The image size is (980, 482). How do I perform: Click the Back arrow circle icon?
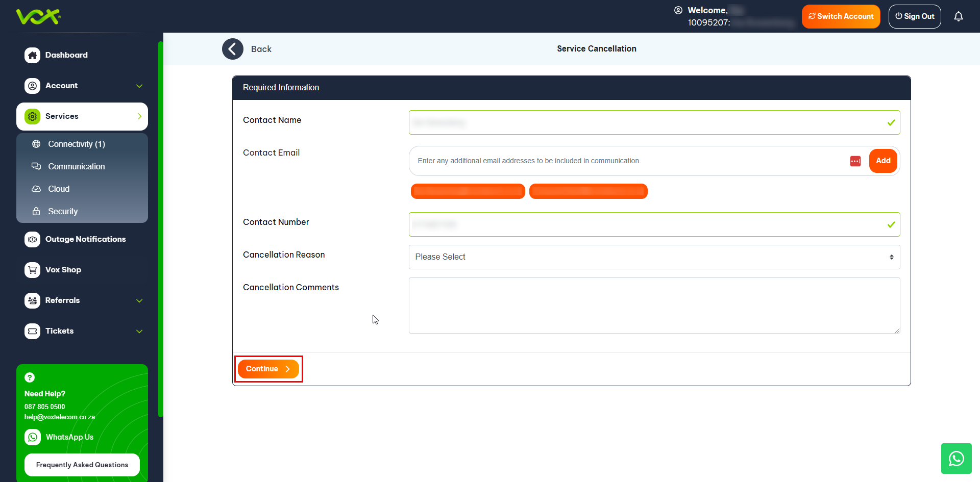pyautogui.click(x=233, y=49)
